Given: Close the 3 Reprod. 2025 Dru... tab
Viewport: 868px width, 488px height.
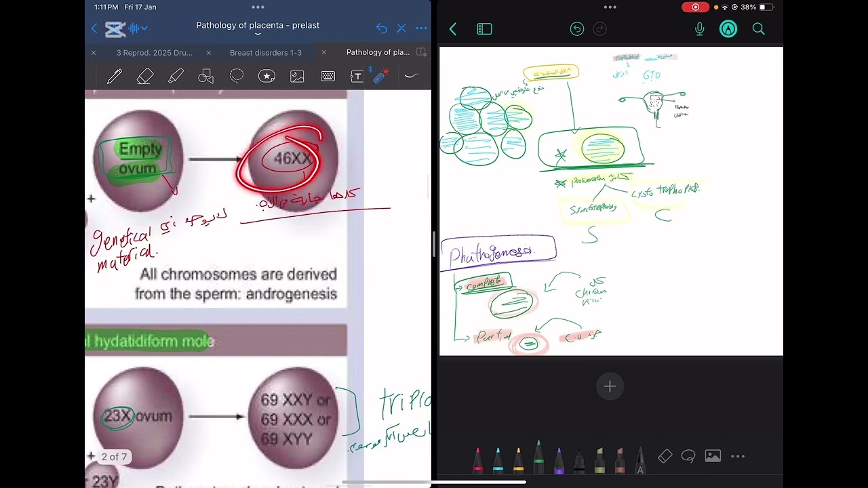Looking at the screenshot, I should [94, 52].
